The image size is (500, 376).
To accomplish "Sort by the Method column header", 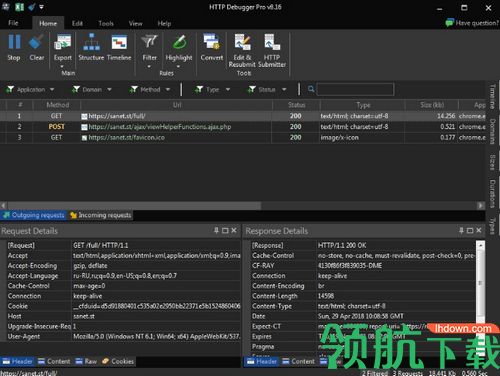I will [x=57, y=105].
